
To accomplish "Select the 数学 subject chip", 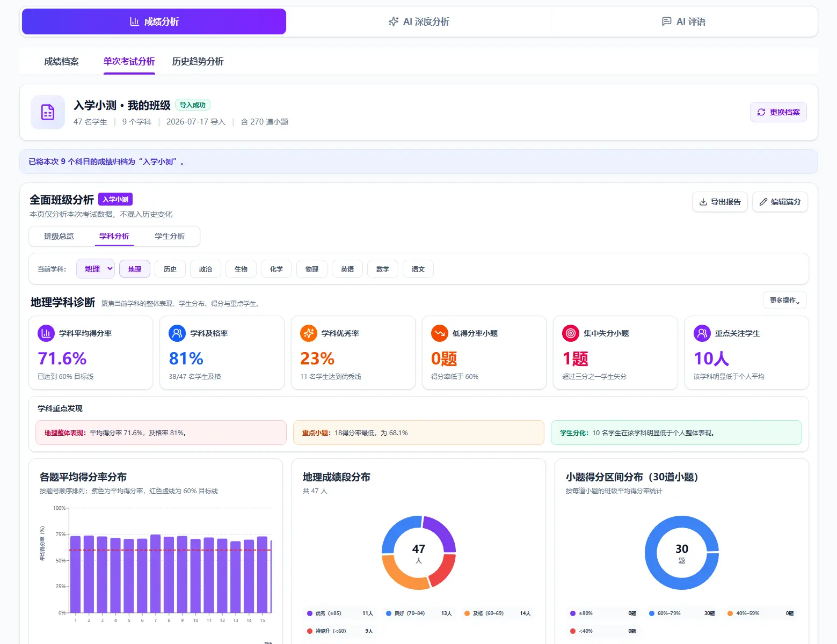I will (383, 269).
